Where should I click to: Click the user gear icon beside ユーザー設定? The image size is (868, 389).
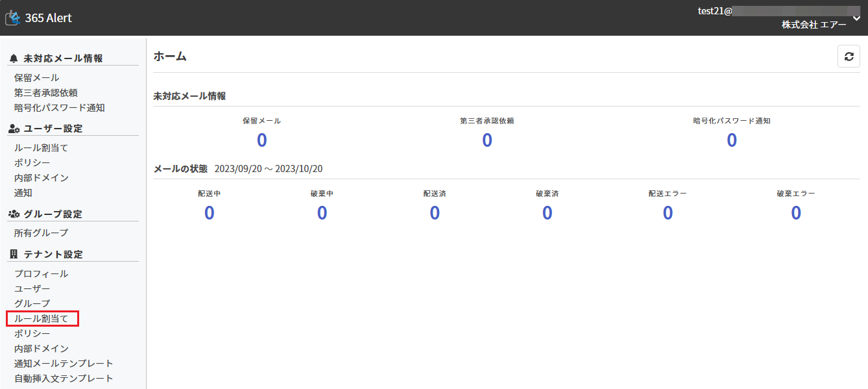coord(14,129)
